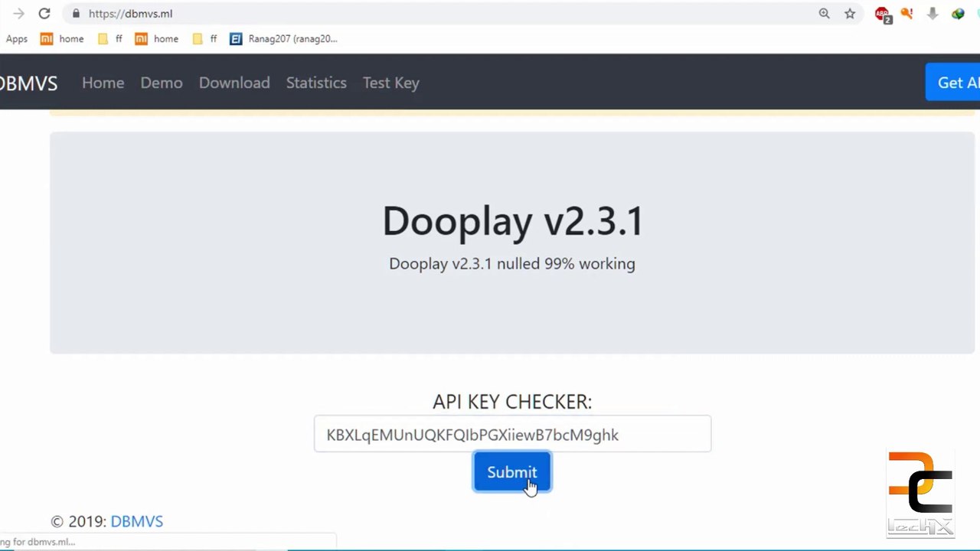
Task: Click inside the API key input field
Action: pos(512,434)
